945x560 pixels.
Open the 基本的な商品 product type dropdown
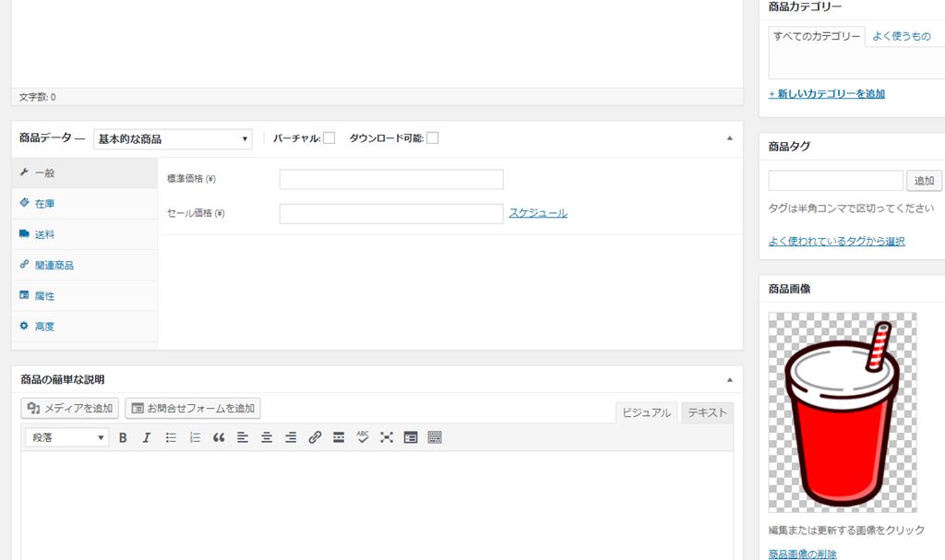click(173, 139)
